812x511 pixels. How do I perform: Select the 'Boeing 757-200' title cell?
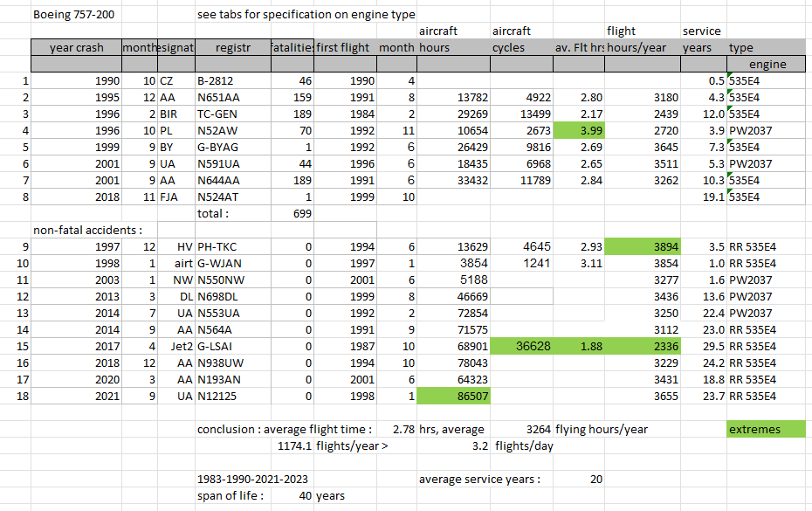click(77, 15)
